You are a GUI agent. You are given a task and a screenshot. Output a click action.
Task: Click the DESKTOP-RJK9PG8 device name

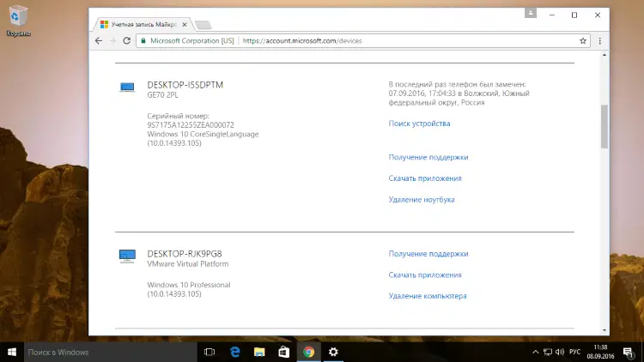coord(185,254)
